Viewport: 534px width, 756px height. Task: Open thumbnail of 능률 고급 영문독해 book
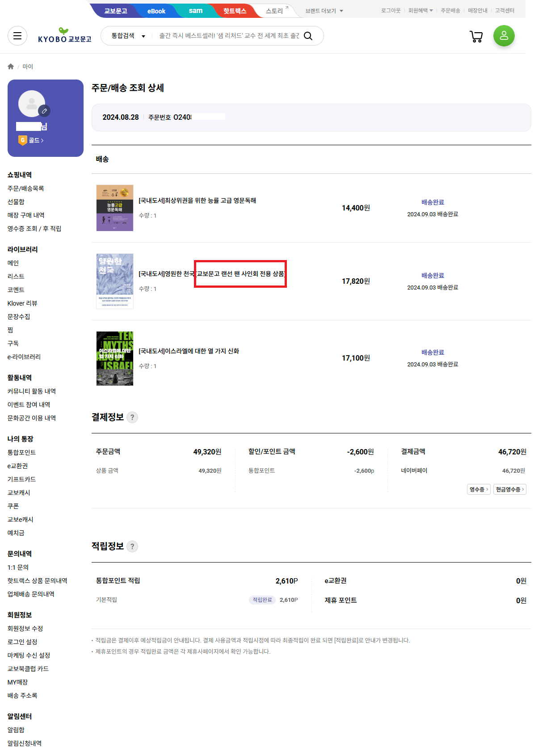point(115,208)
